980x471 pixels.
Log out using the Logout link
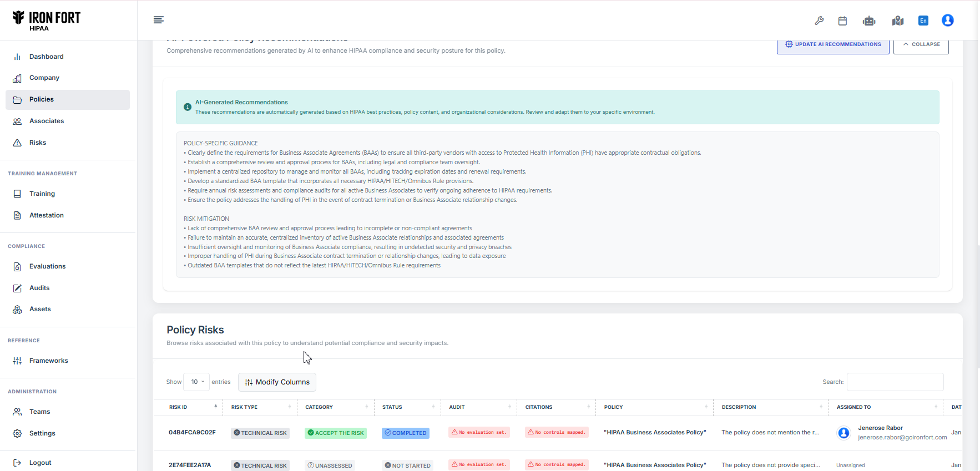pyautogui.click(x=40, y=463)
